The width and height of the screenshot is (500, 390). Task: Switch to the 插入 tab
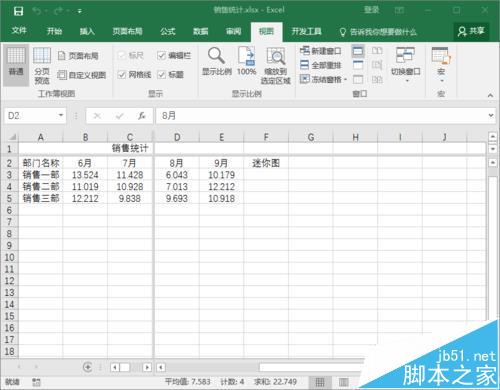(x=87, y=31)
